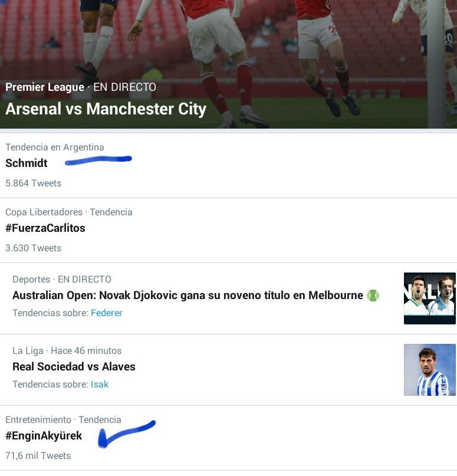Open the #FuerzaCarlitos hashtag trend

[x=45, y=228]
